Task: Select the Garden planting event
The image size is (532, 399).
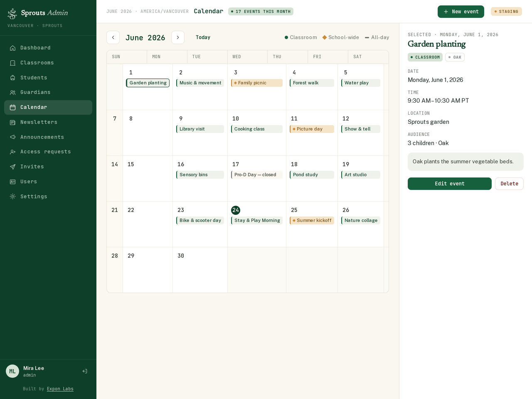Action: point(148,83)
